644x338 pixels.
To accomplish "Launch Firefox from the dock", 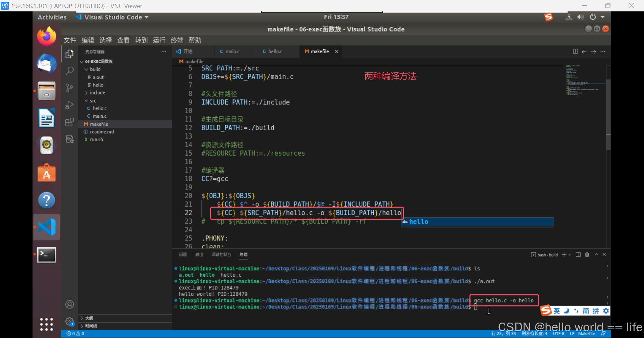I will pos(46,36).
